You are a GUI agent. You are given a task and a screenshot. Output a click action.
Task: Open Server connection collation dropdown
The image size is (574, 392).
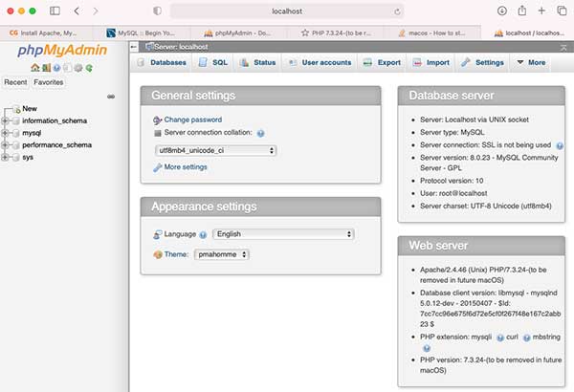(x=215, y=150)
